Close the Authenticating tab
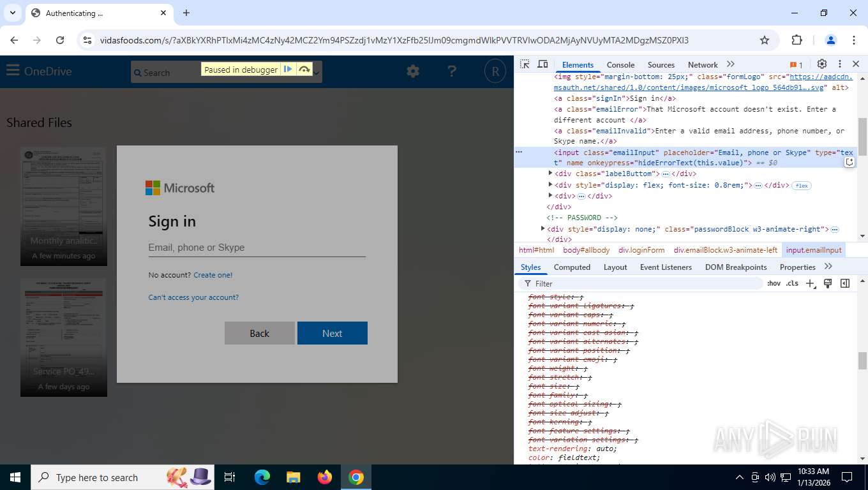 [x=163, y=13]
